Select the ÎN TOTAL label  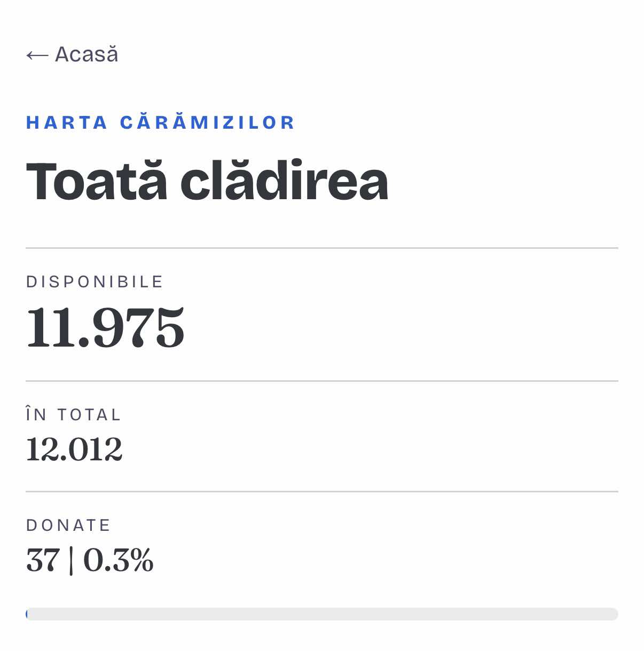[74, 414]
